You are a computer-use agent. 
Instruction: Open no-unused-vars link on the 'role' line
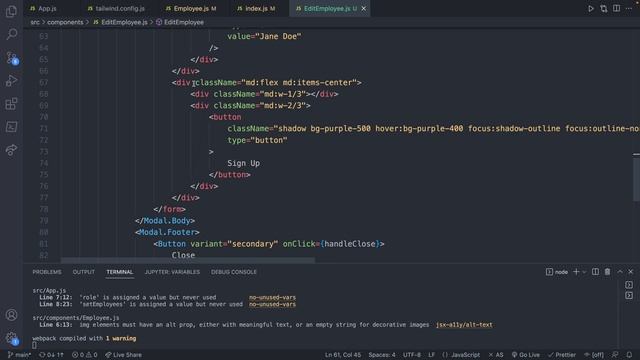coord(272,297)
